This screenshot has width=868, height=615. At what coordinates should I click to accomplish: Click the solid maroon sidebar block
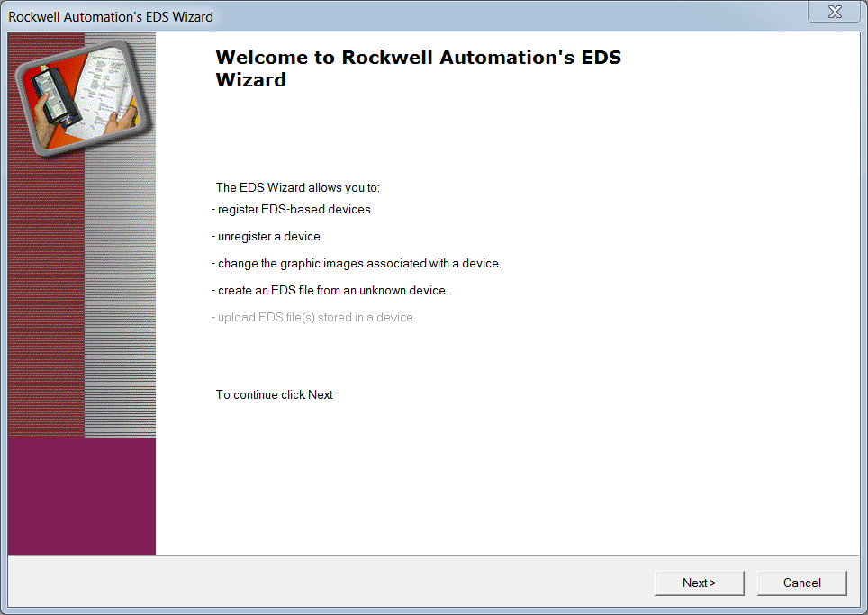tap(81, 495)
